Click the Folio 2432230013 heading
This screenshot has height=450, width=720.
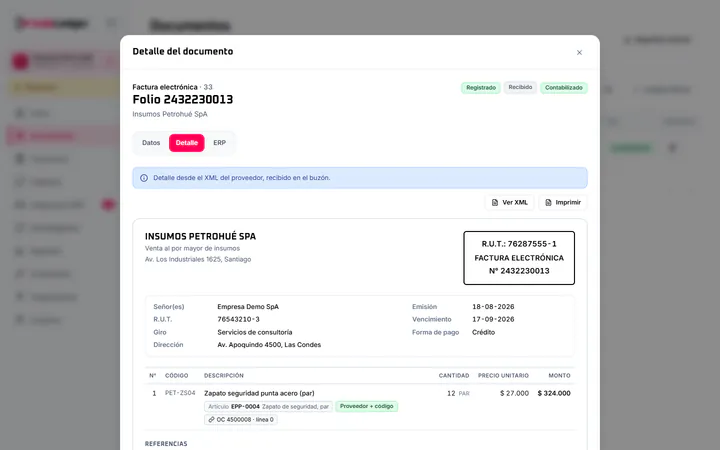click(x=183, y=99)
